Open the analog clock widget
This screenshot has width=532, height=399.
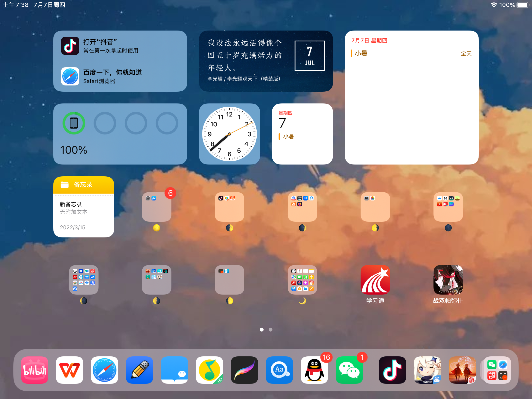(230, 134)
